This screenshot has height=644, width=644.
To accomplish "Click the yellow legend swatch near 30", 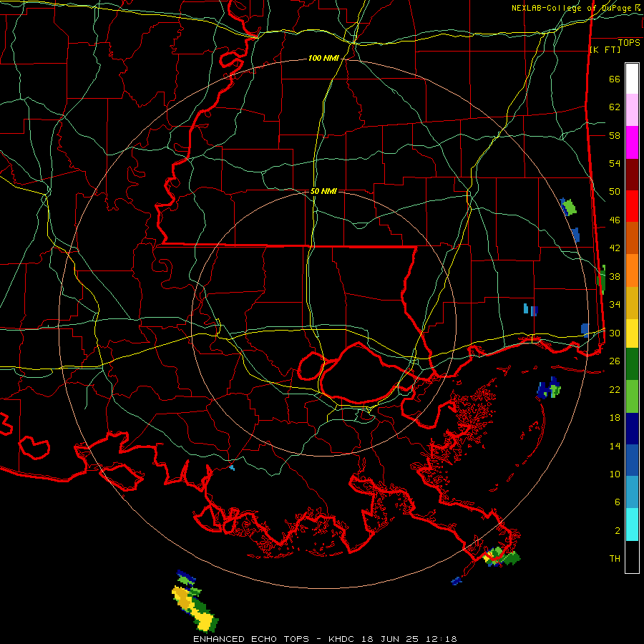I will point(632,333).
